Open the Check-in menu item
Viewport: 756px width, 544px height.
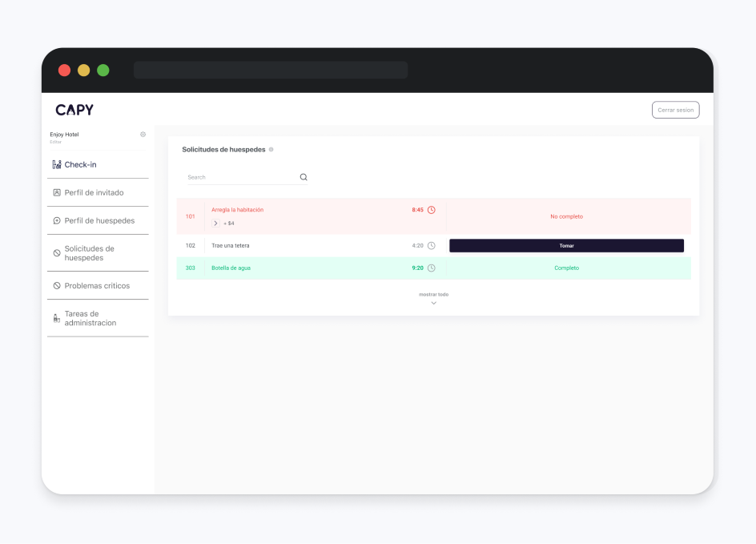click(98, 164)
